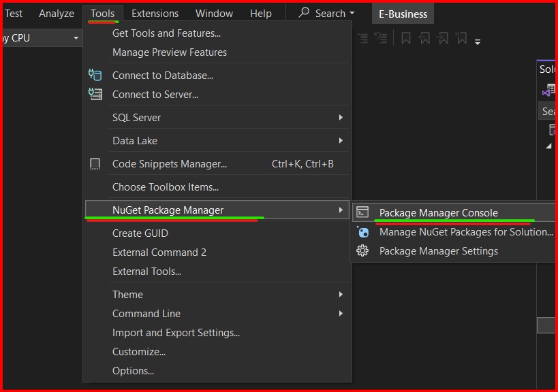Open Package Manager Settings gear icon

point(362,250)
